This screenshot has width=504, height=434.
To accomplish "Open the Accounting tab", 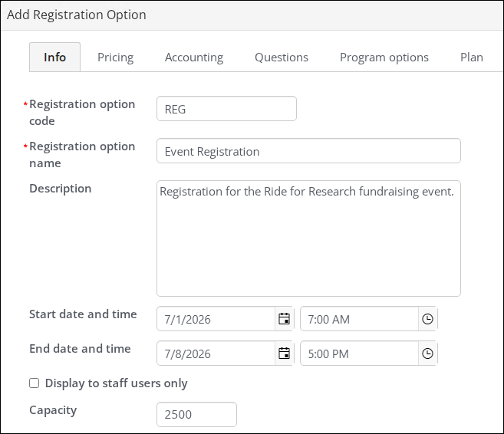I will [x=194, y=58].
